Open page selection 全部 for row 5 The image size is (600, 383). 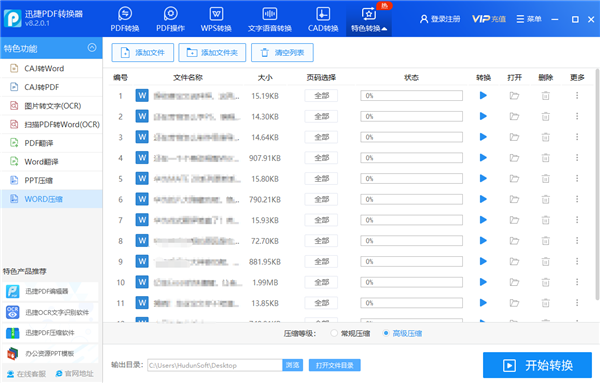coord(321,179)
